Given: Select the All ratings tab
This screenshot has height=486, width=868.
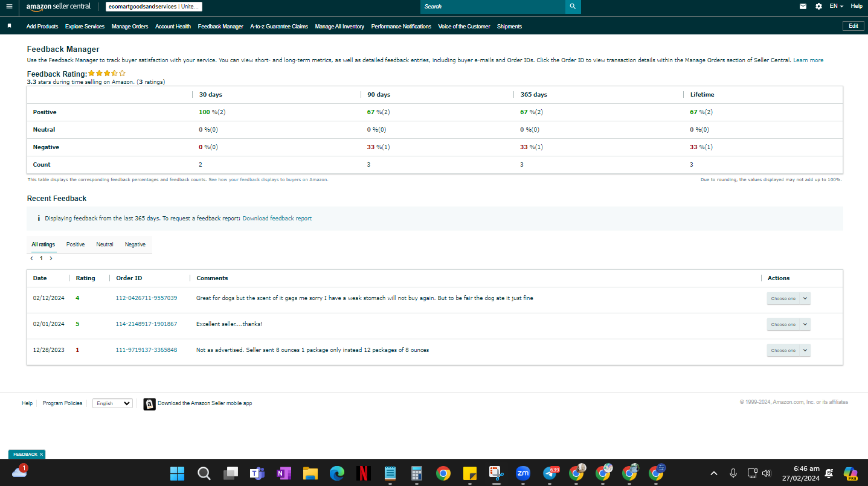Looking at the screenshot, I should (43, 245).
